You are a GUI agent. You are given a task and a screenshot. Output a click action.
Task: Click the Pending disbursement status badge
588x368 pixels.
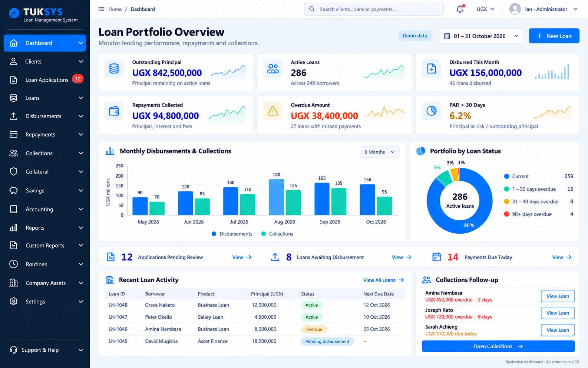327,341
